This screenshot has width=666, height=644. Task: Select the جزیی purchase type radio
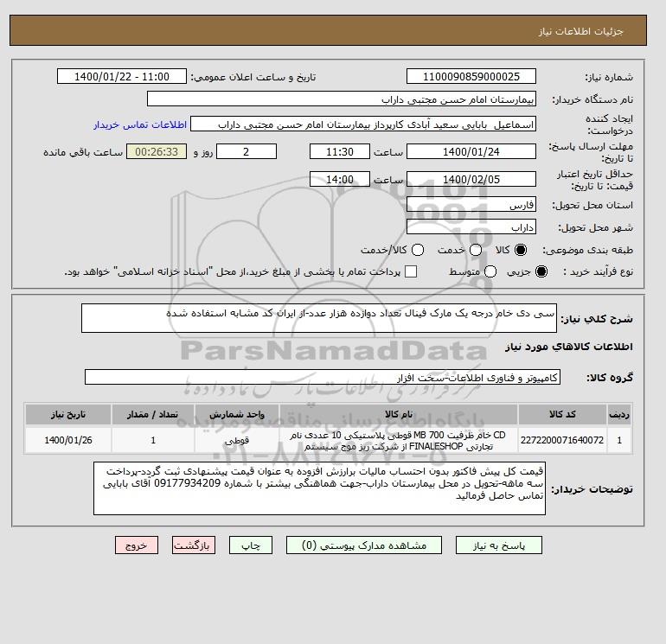click(541, 271)
